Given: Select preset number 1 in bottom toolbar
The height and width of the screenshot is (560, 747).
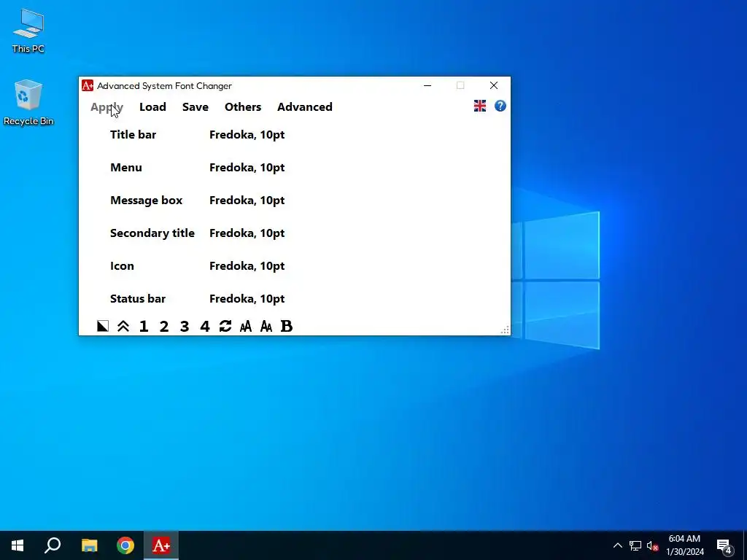Looking at the screenshot, I should click(x=144, y=326).
